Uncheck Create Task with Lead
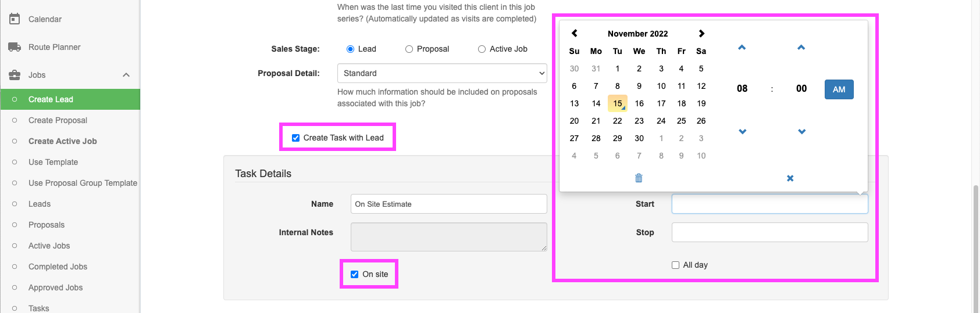 [x=295, y=138]
